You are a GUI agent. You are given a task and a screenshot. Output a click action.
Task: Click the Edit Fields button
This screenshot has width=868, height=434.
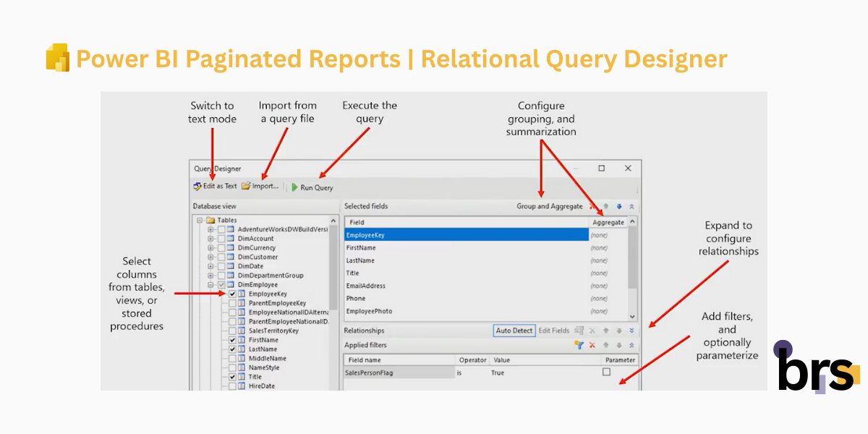[553, 331]
